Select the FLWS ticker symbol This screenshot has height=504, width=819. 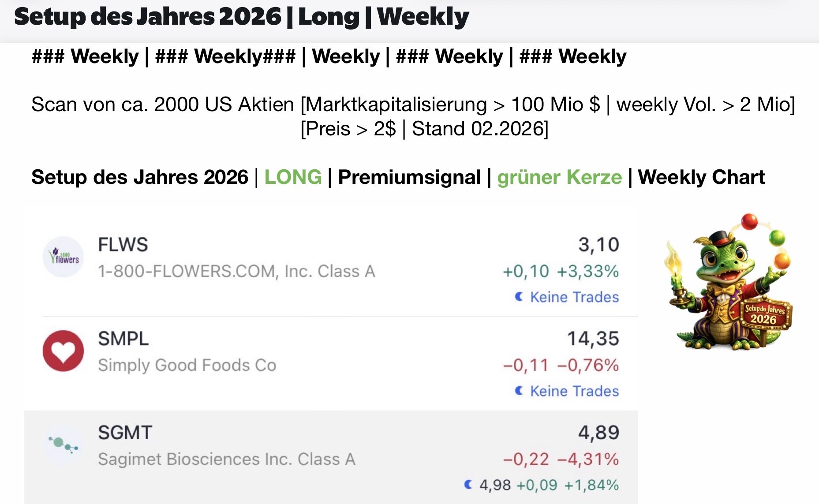point(123,245)
